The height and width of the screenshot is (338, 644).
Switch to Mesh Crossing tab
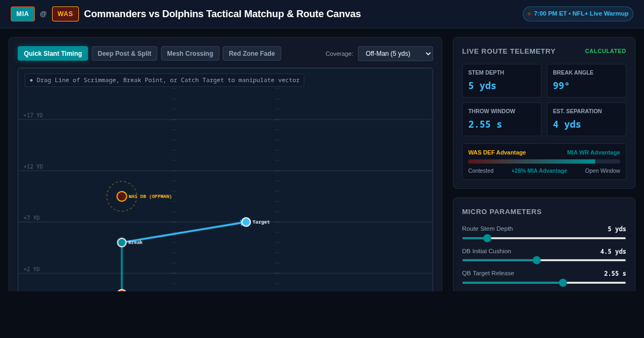tap(190, 54)
